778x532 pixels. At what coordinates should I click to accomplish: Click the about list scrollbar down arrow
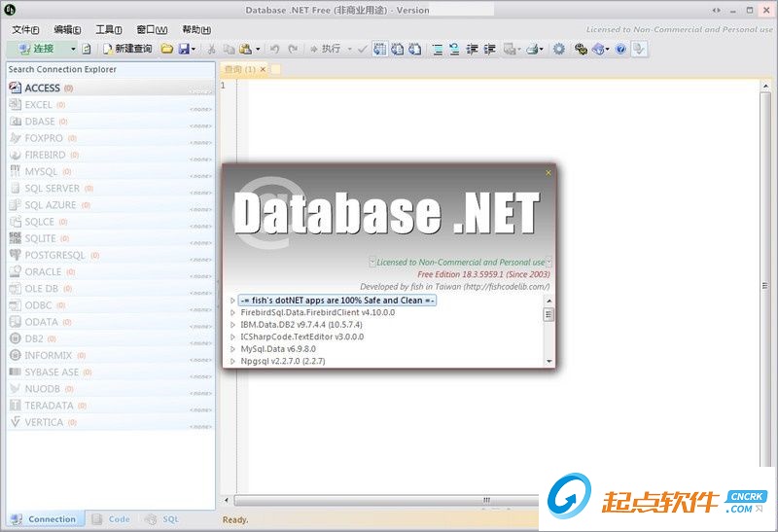tap(548, 361)
